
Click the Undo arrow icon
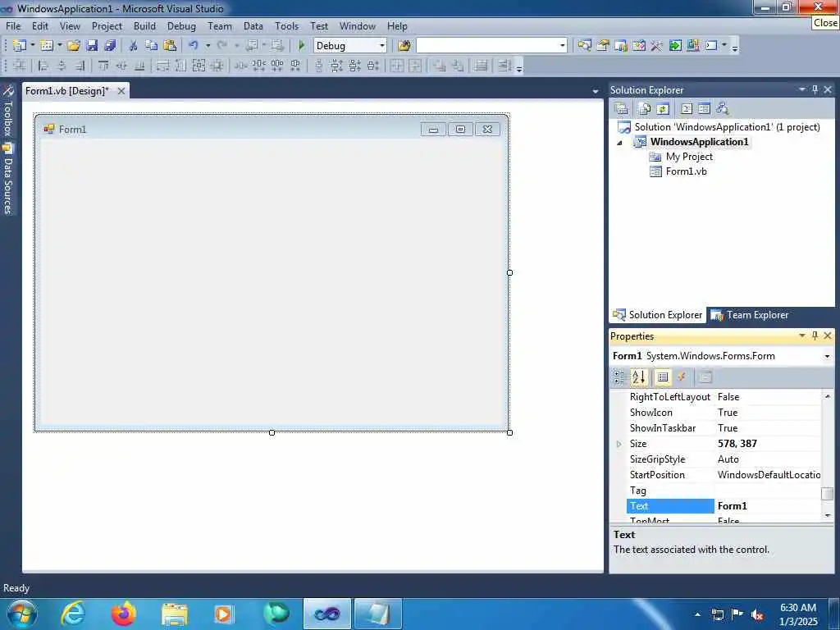(194, 46)
